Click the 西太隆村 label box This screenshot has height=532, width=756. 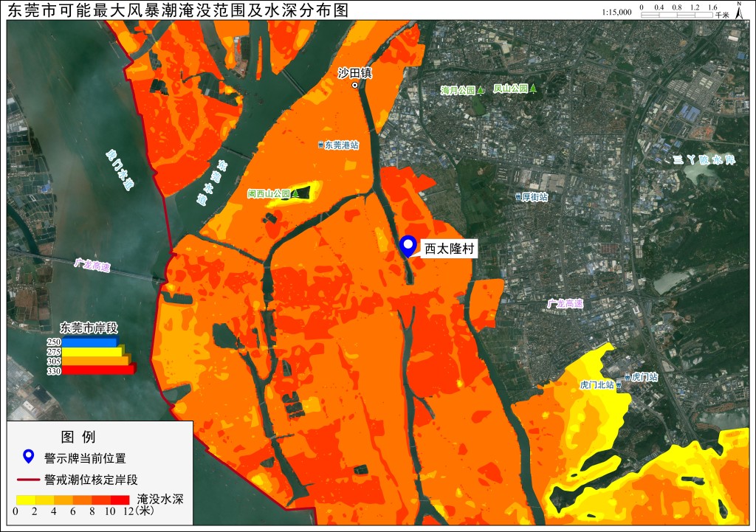tap(450, 249)
